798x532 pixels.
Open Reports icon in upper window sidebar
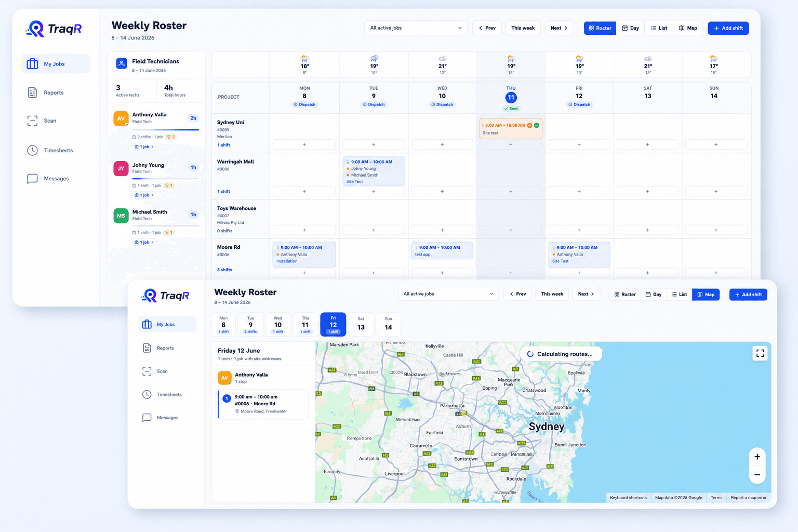click(32, 92)
